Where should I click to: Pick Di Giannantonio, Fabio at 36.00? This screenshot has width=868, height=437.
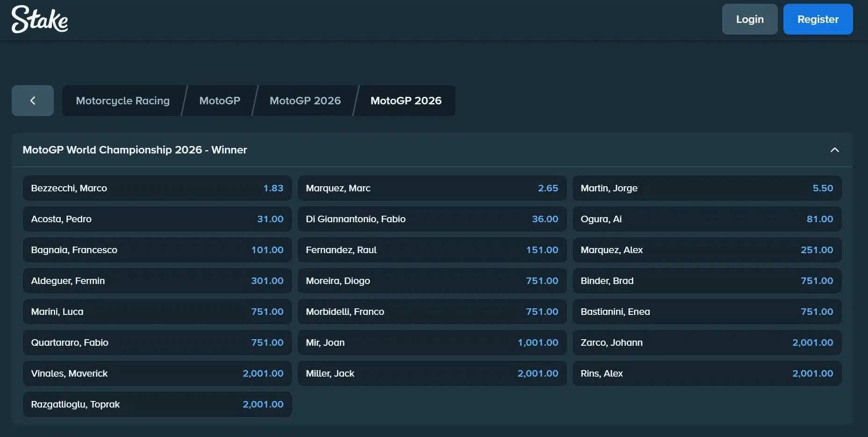click(x=432, y=219)
